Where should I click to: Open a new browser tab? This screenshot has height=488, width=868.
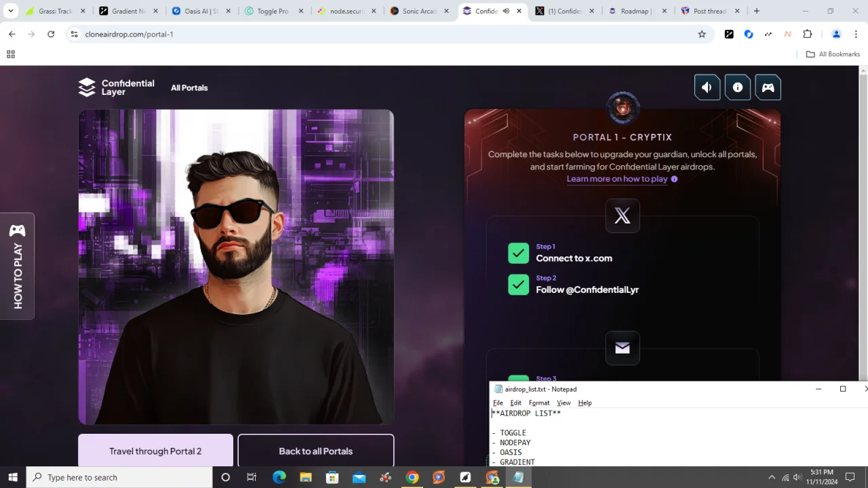click(757, 11)
